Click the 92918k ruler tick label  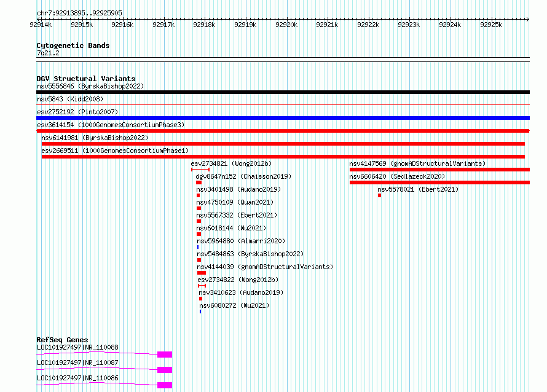pyautogui.click(x=204, y=25)
